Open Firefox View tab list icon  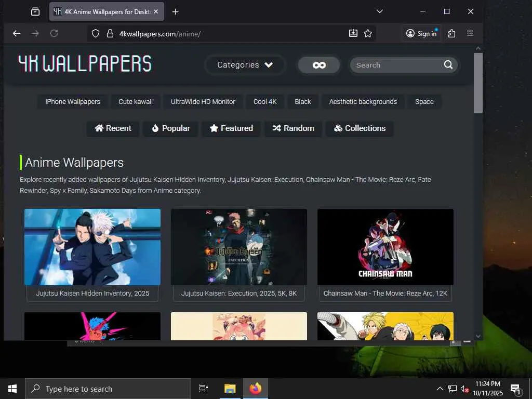tap(35, 11)
